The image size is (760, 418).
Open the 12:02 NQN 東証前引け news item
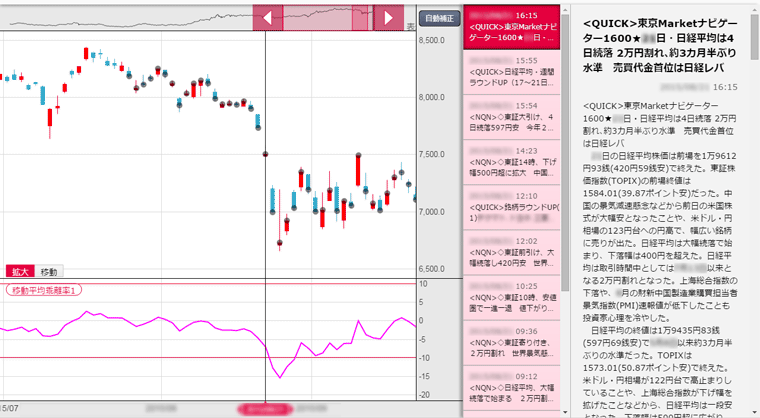[x=510, y=254]
